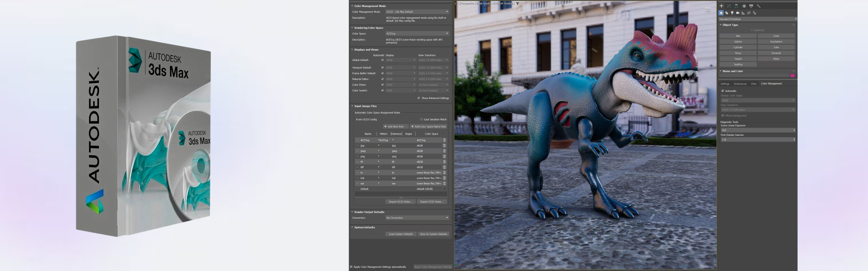Image resolution: width=868 pixels, height=271 pixels.
Task: Delete the tiff rule row
Action: tap(444, 167)
